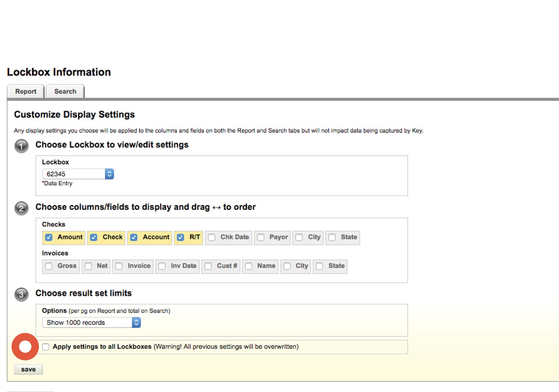Click the step 2 numbered circle icon
The image size is (559, 392).
click(21, 208)
